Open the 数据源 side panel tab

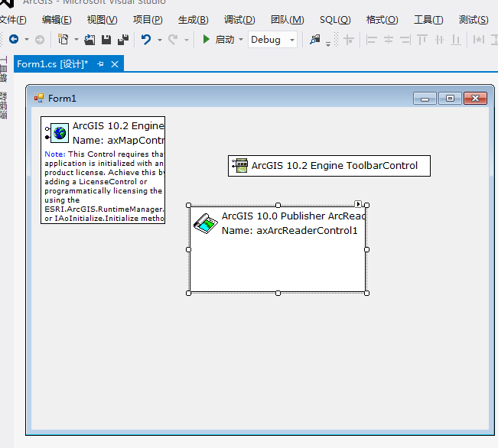(4, 106)
